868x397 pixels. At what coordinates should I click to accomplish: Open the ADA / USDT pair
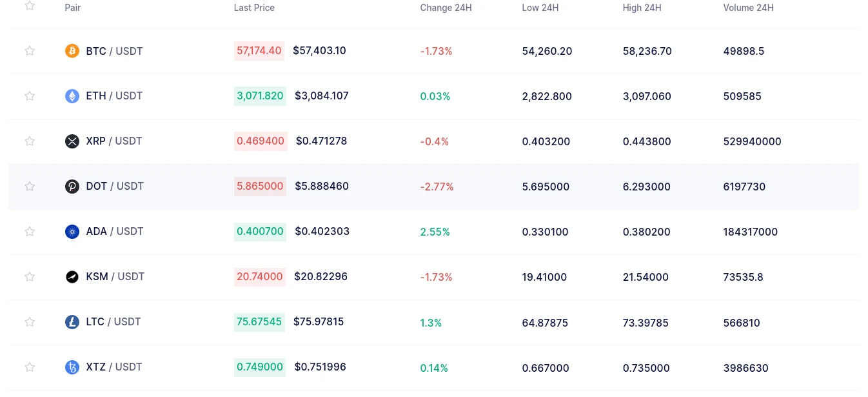click(115, 232)
